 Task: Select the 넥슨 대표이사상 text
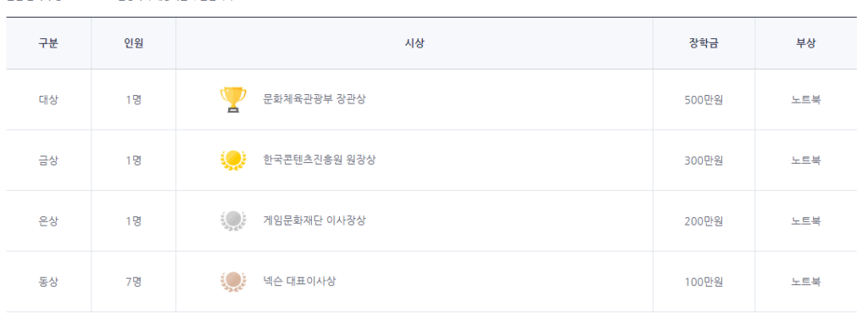pos(299,282)
